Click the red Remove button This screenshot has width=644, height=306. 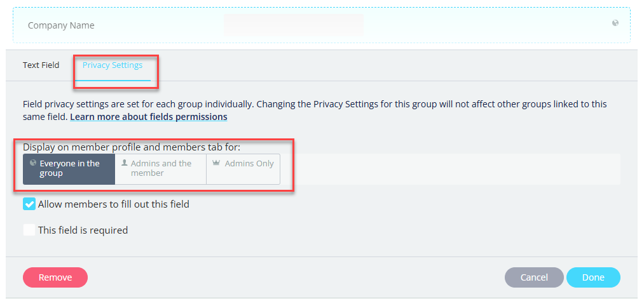55,277
